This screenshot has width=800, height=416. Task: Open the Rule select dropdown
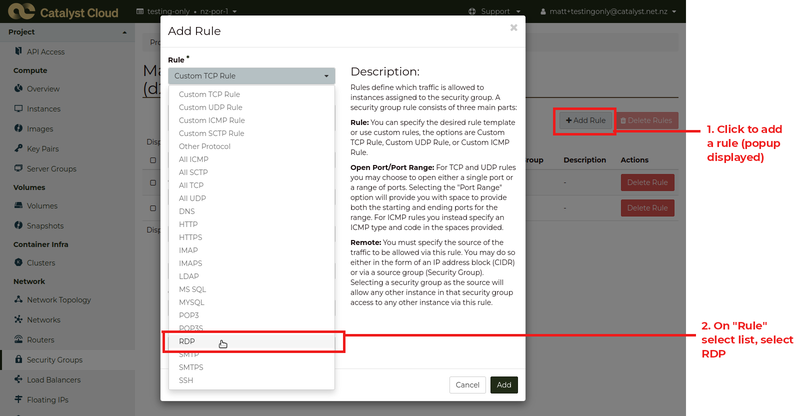[252, 76]
